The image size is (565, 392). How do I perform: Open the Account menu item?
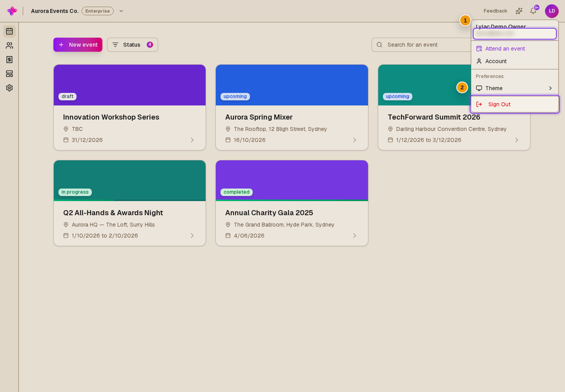(515, 61)
